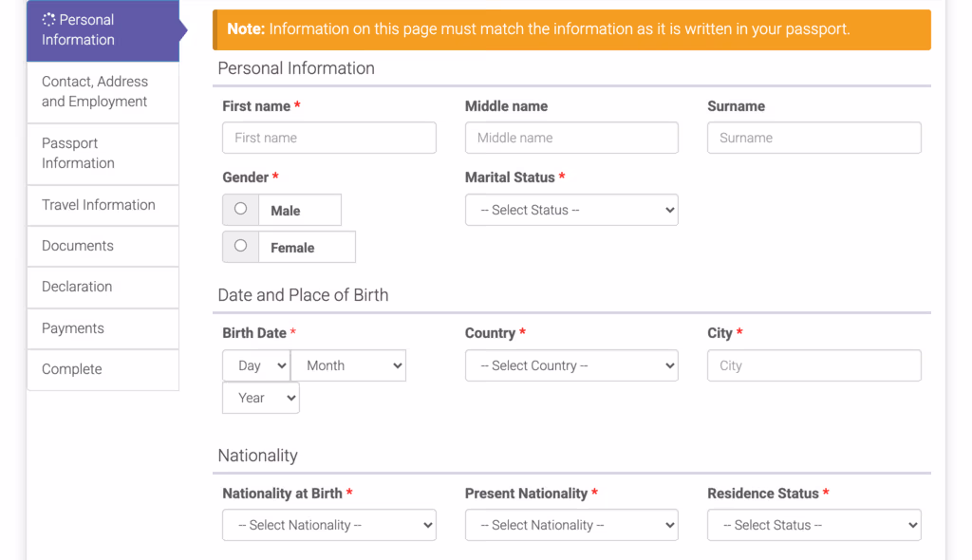Go to Travel Information step
This screenshot has width=972, height=560.
[103, 205]
